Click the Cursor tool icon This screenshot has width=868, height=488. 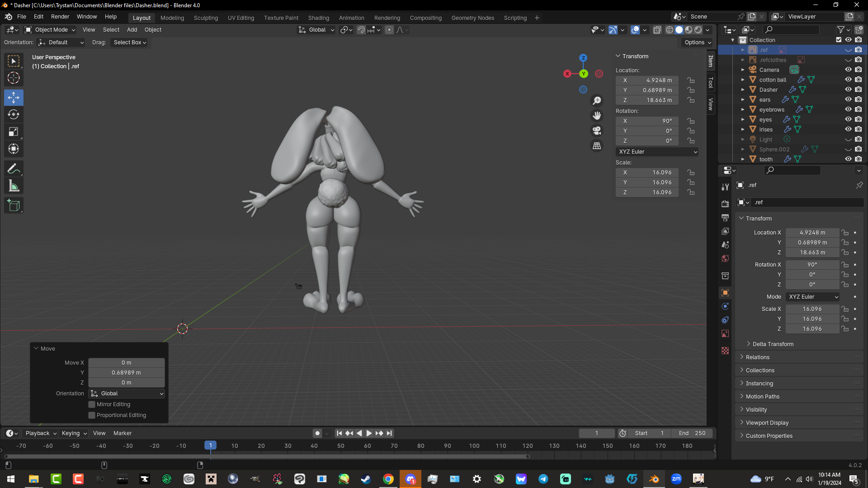coord(14,78)
